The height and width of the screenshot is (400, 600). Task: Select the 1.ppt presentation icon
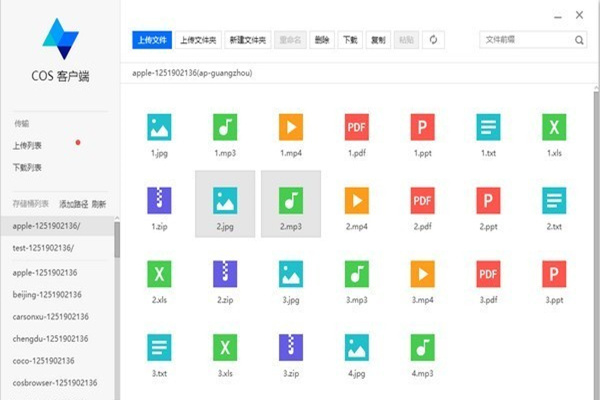tap(423, 128)
